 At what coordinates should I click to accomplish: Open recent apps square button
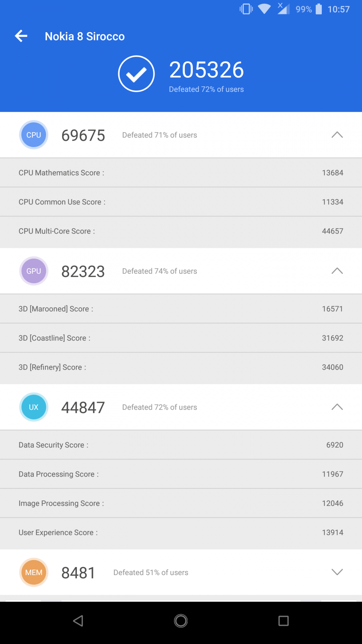click(283, 621)
